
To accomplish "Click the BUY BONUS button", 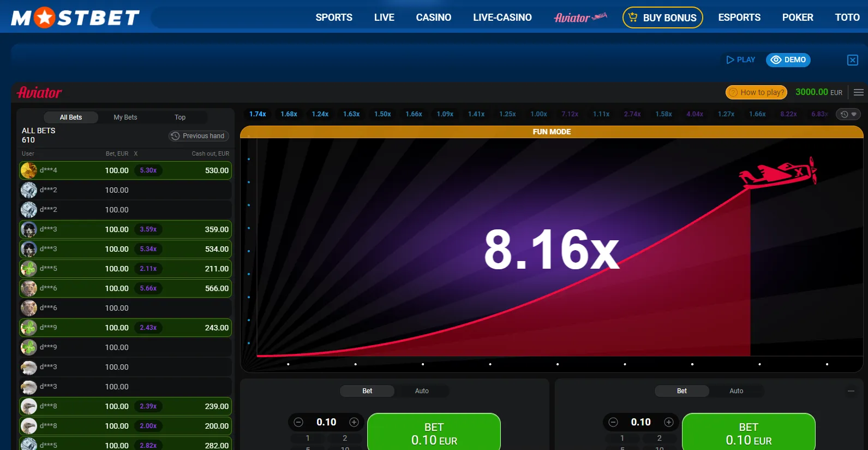I will coord(662,17).
